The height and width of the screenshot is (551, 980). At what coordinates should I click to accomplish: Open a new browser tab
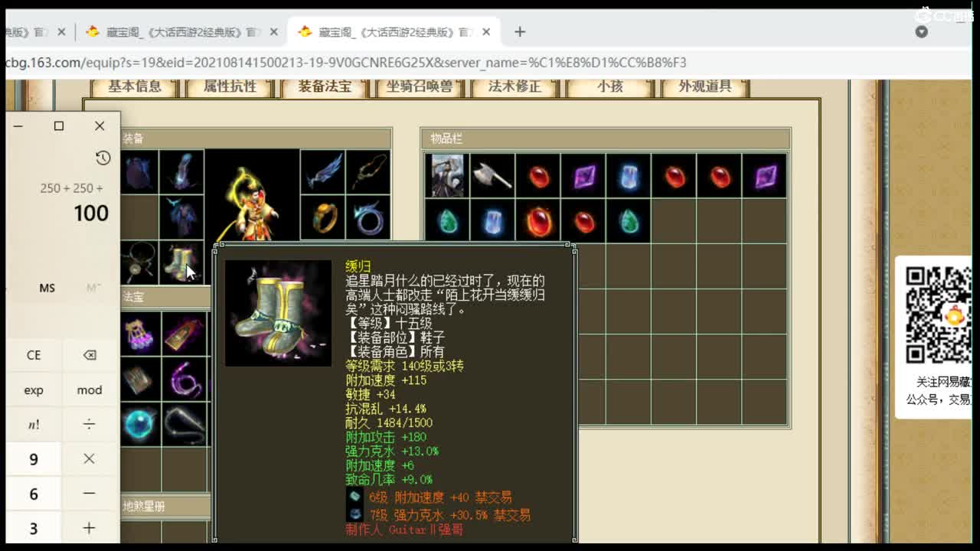(520, 32)
